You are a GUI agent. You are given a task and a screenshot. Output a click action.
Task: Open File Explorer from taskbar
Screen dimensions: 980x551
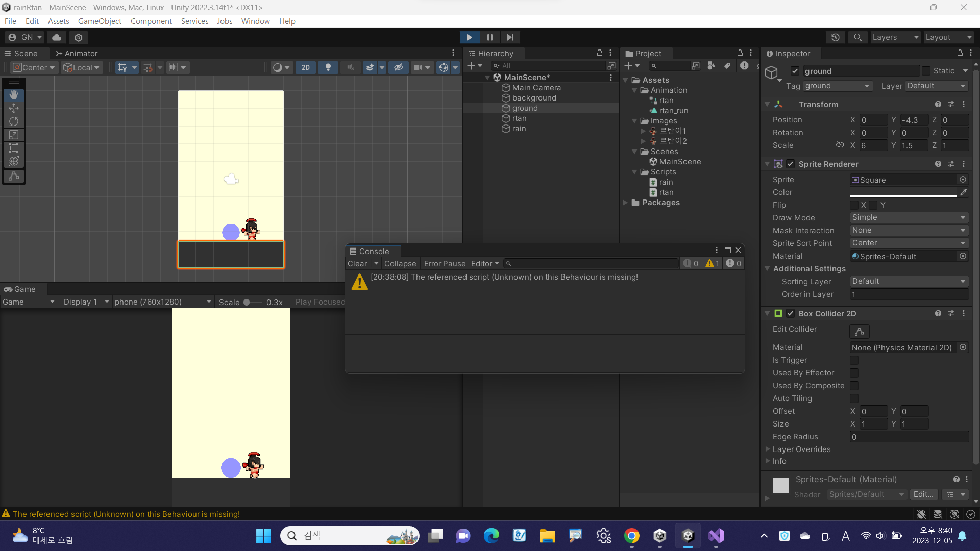click(548, 536)
